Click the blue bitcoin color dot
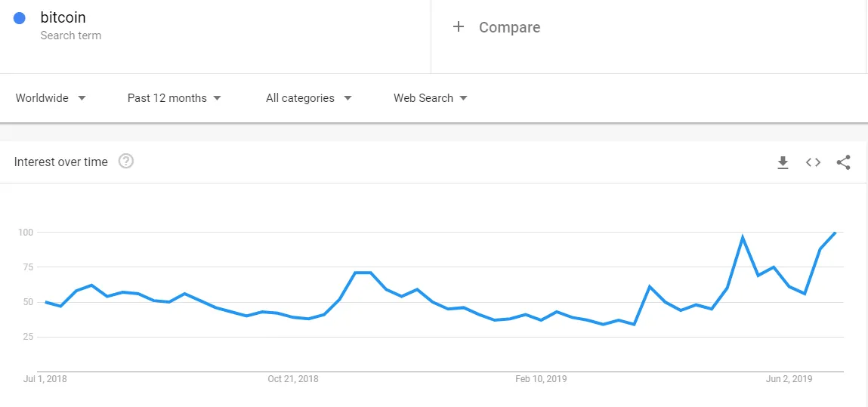The width and height of the screenshot is (868, 407). 20,18
